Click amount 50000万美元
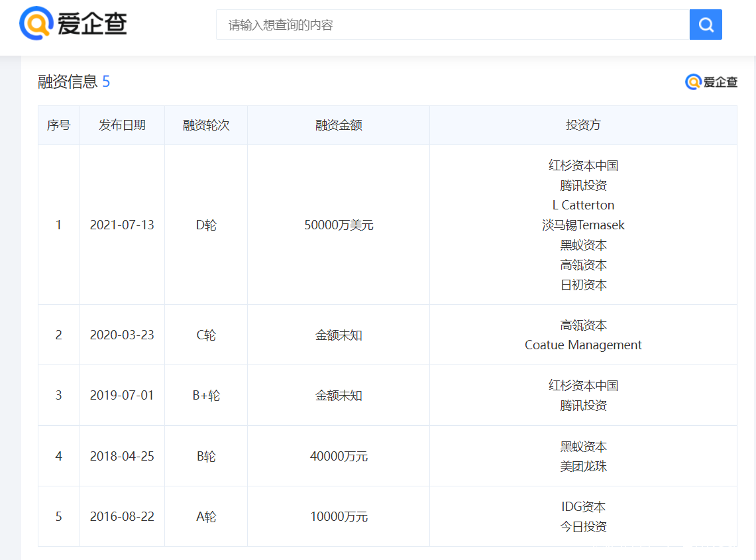756x560 pixels. 339,225
